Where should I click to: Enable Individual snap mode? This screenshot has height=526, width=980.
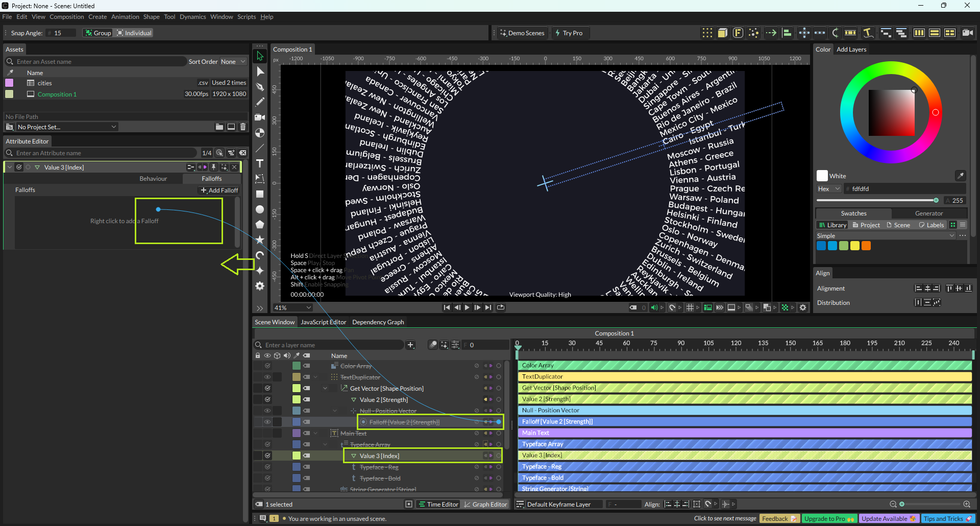(x=134, y=33)
